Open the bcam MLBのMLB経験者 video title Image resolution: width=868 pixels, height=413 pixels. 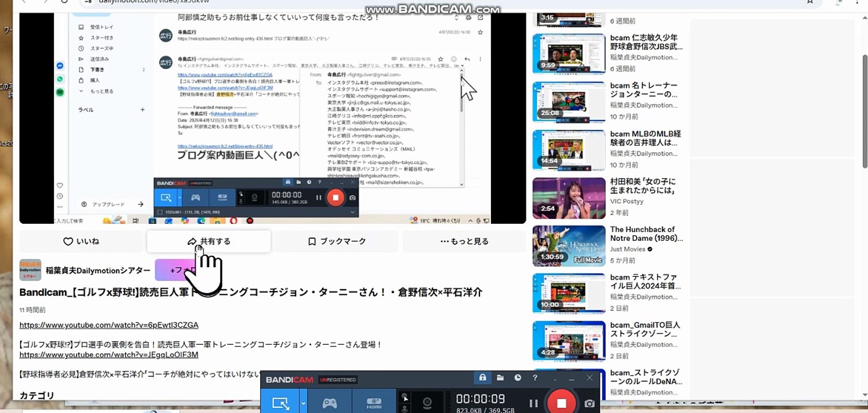(x=645, y=138)
